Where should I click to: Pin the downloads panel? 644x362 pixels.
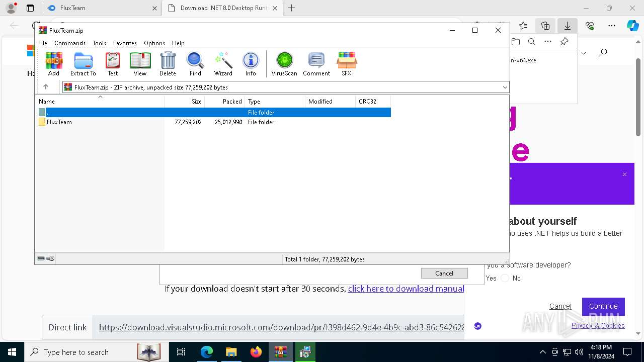[564, 42]
